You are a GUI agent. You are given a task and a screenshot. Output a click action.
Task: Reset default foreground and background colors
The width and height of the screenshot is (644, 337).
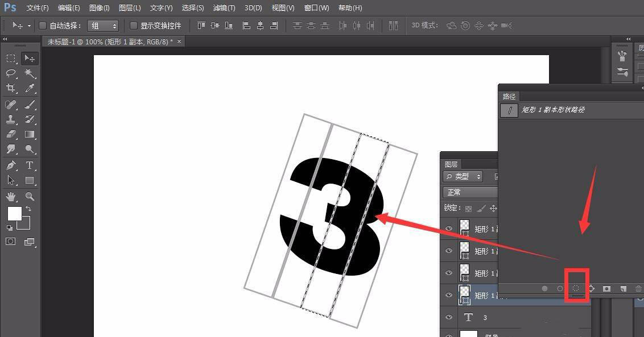click(10, 228)
